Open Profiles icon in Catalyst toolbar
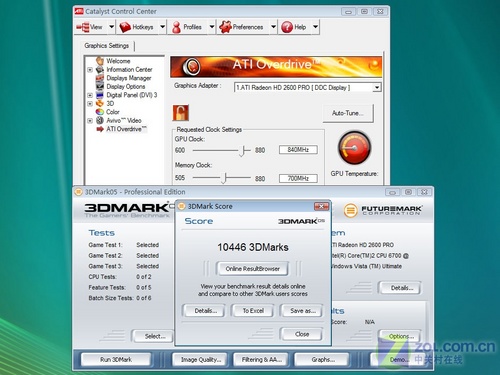The image size is (500, 375). 176,27
